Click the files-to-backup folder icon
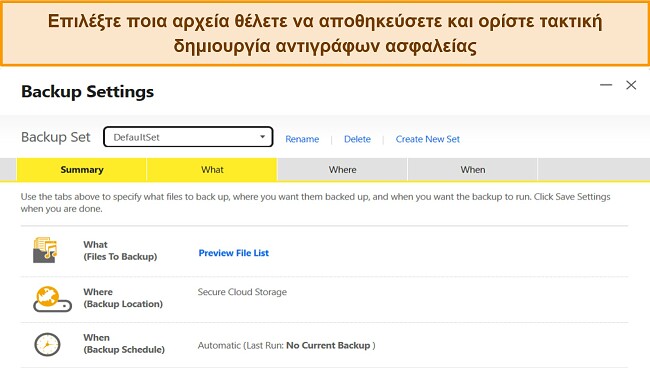 (x=45, y=250)
